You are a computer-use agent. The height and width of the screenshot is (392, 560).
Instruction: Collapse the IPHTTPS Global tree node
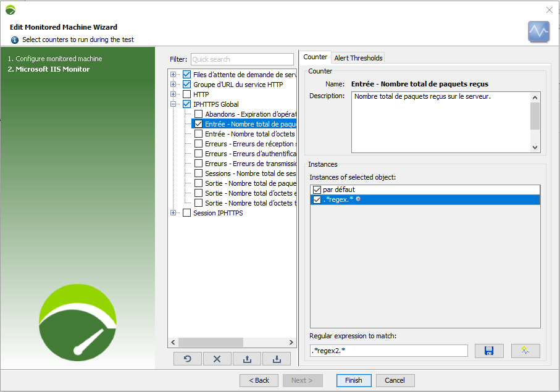click(173, 104)
